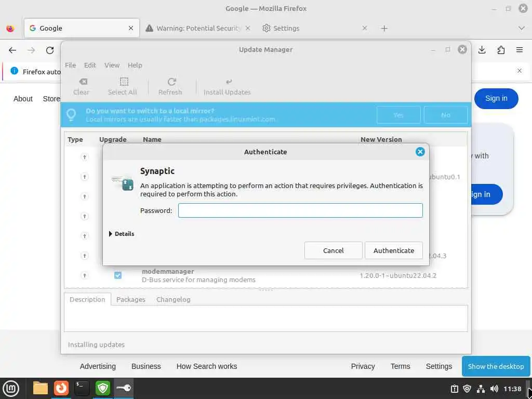
Task: Click the notification info icon
Action: [14, 71]
